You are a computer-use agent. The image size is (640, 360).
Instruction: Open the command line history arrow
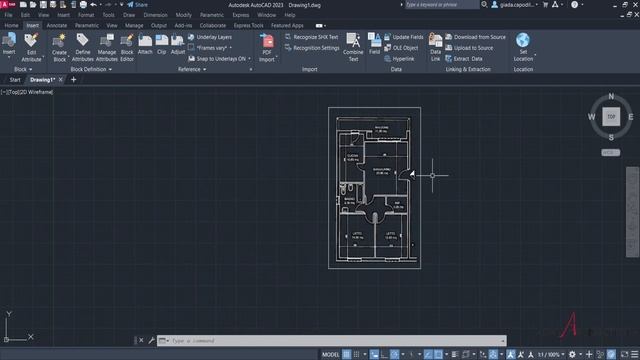point(502,340)
